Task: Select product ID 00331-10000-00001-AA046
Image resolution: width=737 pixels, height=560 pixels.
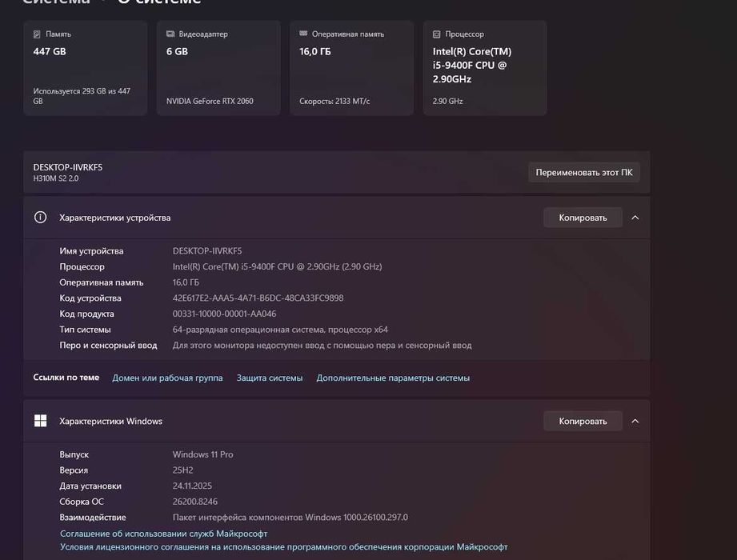Action: click(224, 314)
